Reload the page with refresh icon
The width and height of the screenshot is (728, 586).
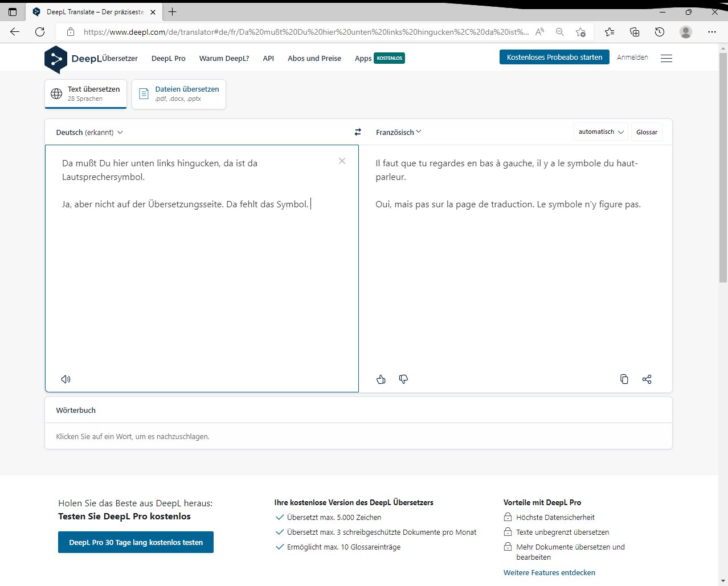[40, 32]
